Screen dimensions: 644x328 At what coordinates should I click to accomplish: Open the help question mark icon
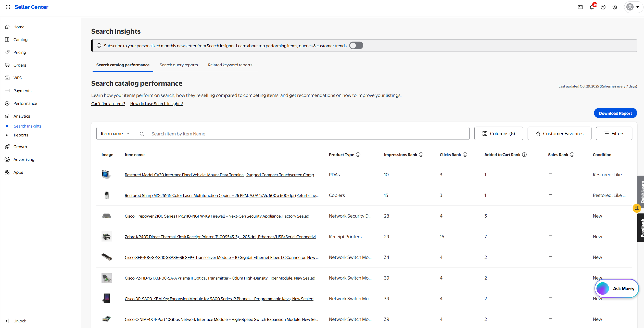pyautogui.click(x=603, y=7)
